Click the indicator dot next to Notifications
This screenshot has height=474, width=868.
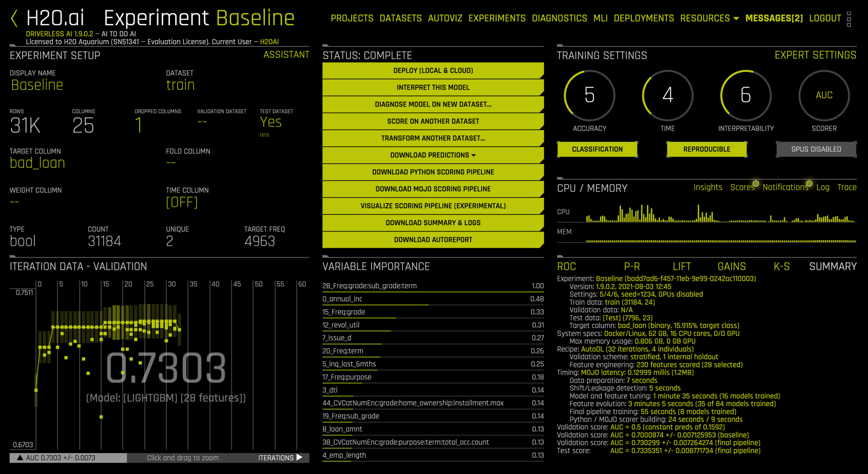click(x=809, y=184)
